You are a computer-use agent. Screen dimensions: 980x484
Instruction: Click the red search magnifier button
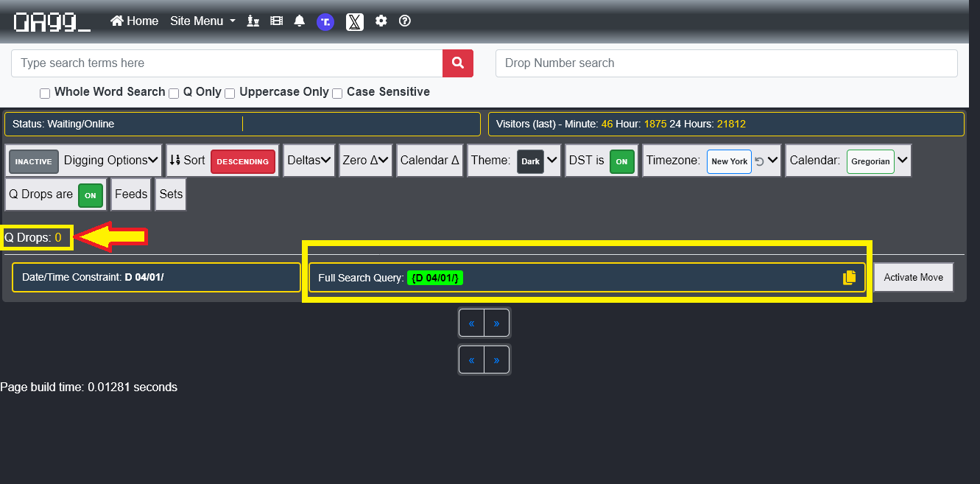[x=457, y=63]
